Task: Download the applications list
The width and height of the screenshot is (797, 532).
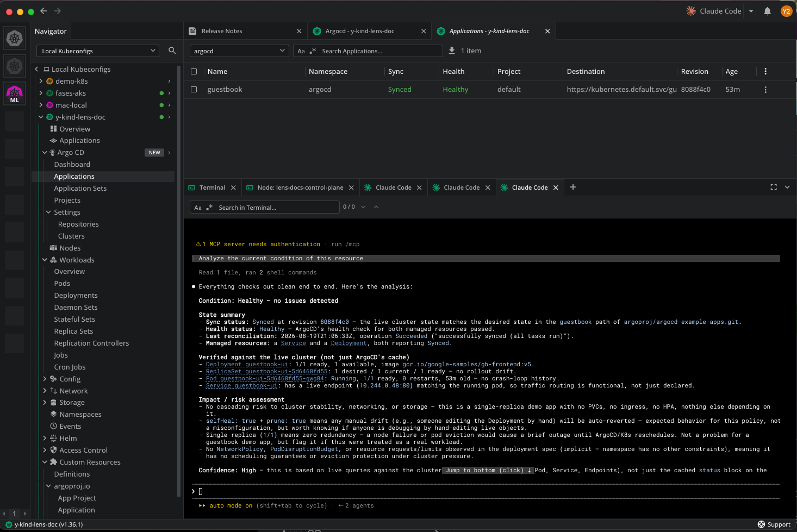Action: 452,51
